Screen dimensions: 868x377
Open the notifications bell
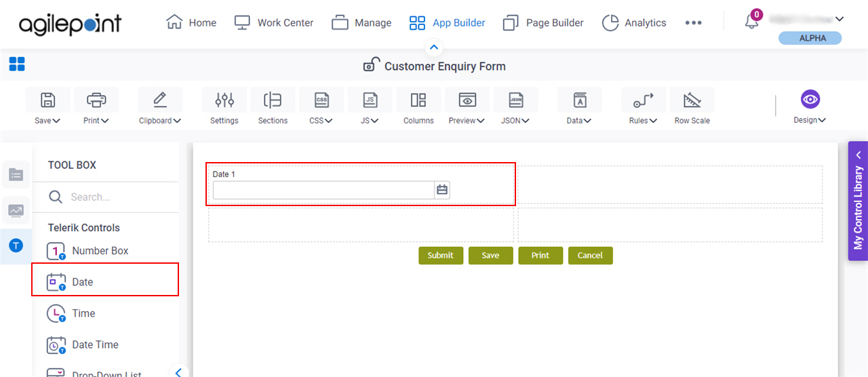751,21
